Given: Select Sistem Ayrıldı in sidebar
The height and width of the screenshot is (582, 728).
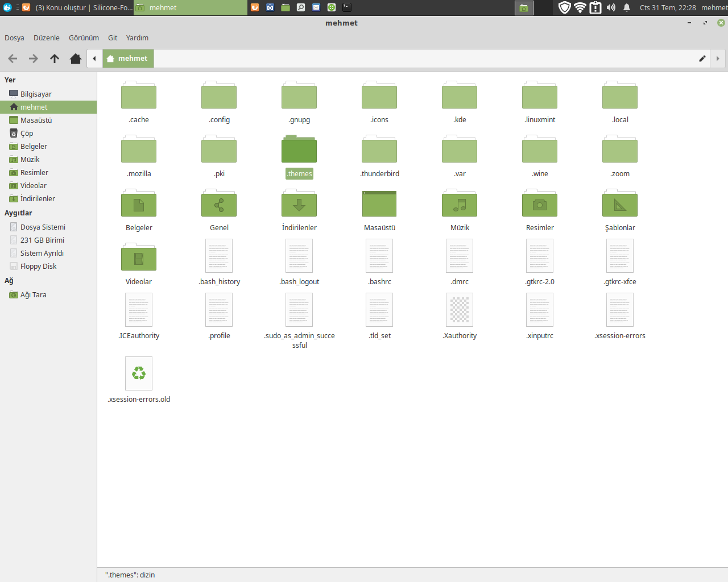Looking at the screenshot, I should [x=48, y=253].
